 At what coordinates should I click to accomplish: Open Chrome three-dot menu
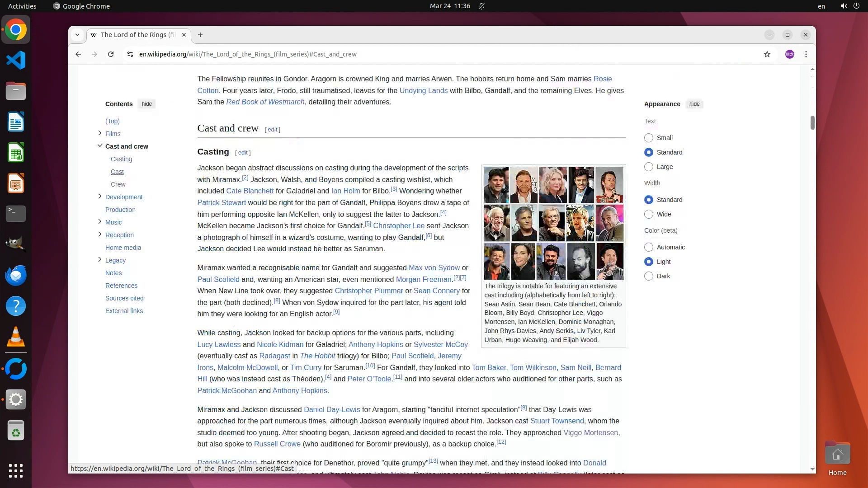coord(806,54)
